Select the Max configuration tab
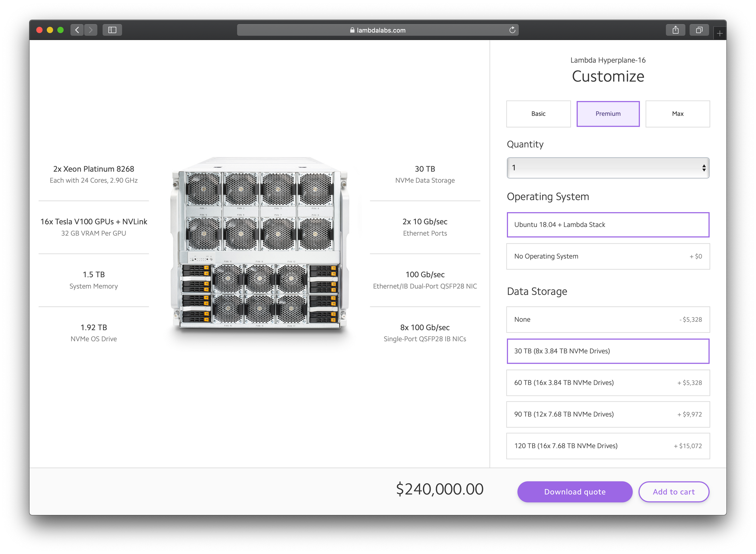756x554 pixels. click(x=678, y=114)
